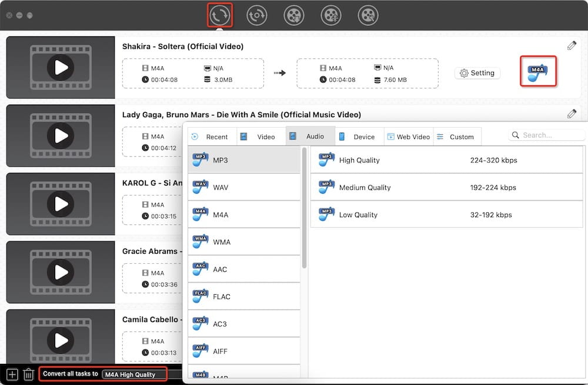Viewport: 588px width, 385px height.
Task: Click the pencil edit icon beside Shakira video
Action: click(x=571, y=45)
